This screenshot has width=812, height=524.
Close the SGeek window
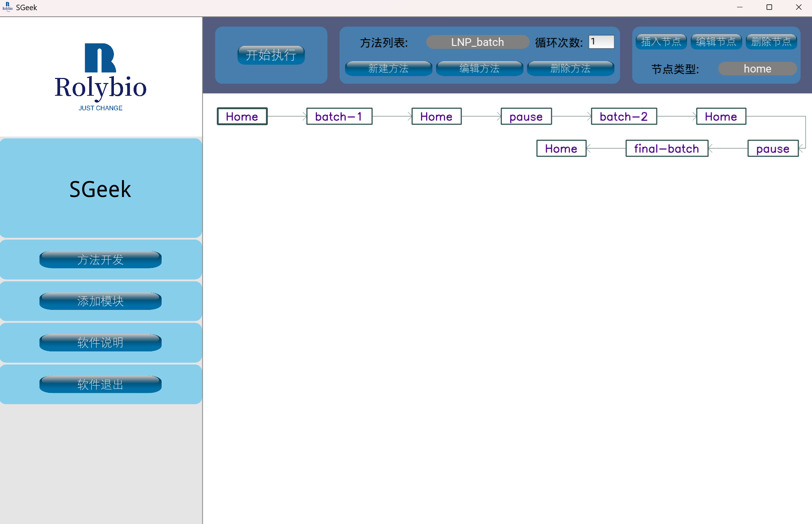(x=799, y=7)
